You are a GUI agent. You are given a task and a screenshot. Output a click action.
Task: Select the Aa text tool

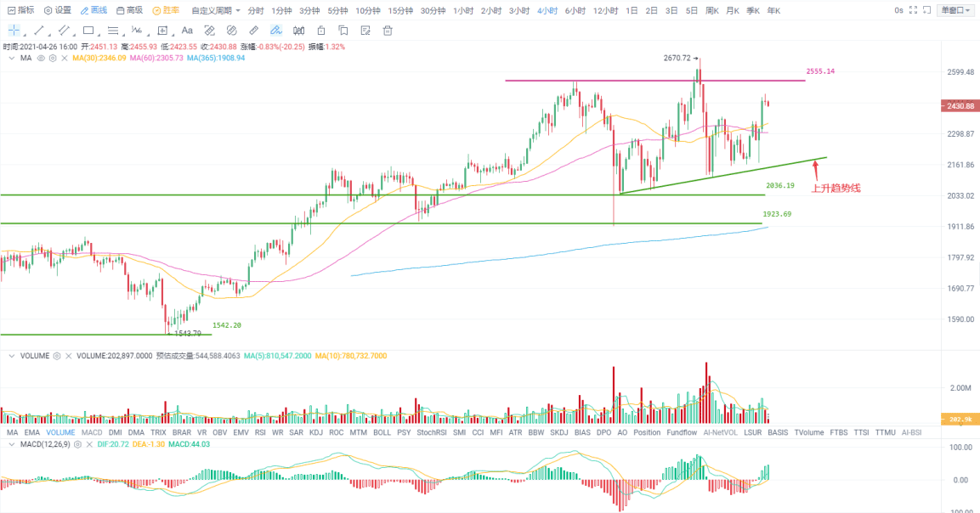pos(187,30)
